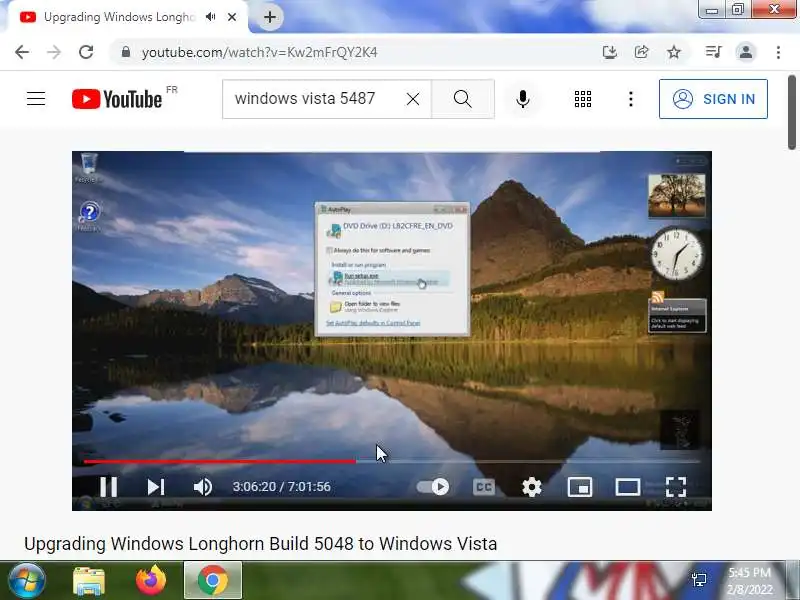Clear the search text with X

(x=413, y=99)
